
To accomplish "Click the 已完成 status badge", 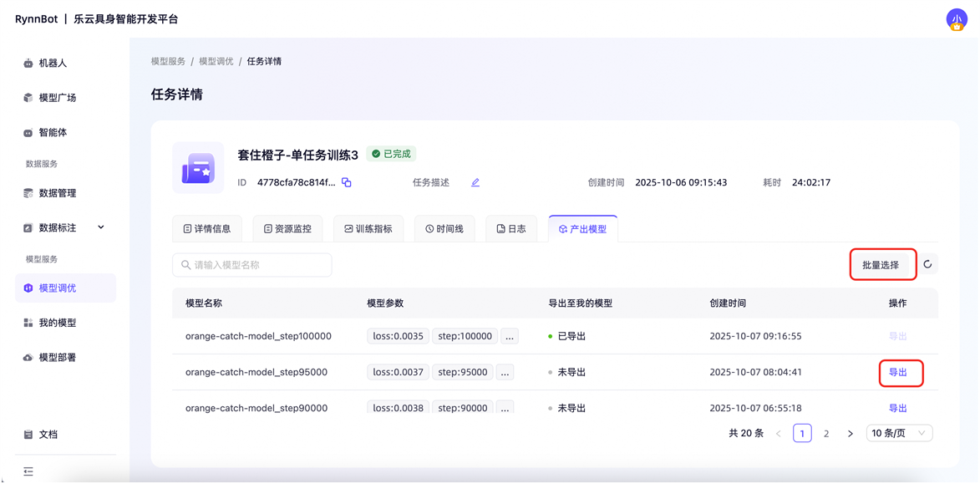I will pos(391,154).
